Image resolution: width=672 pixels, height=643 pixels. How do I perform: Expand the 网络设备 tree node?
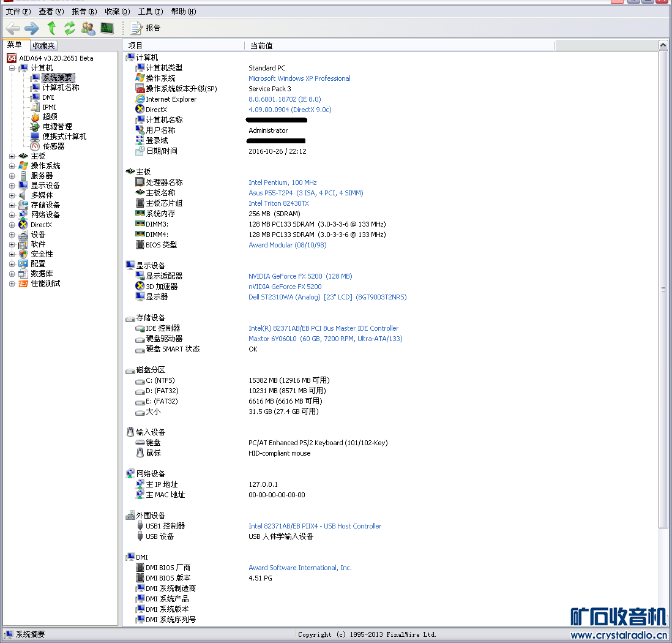point(12,216)
